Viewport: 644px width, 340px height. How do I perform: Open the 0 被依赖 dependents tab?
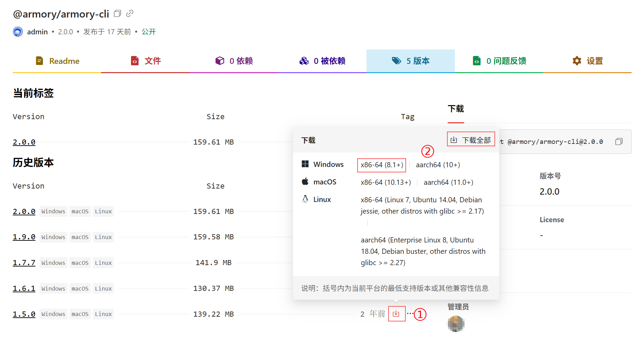coord(322,61)
